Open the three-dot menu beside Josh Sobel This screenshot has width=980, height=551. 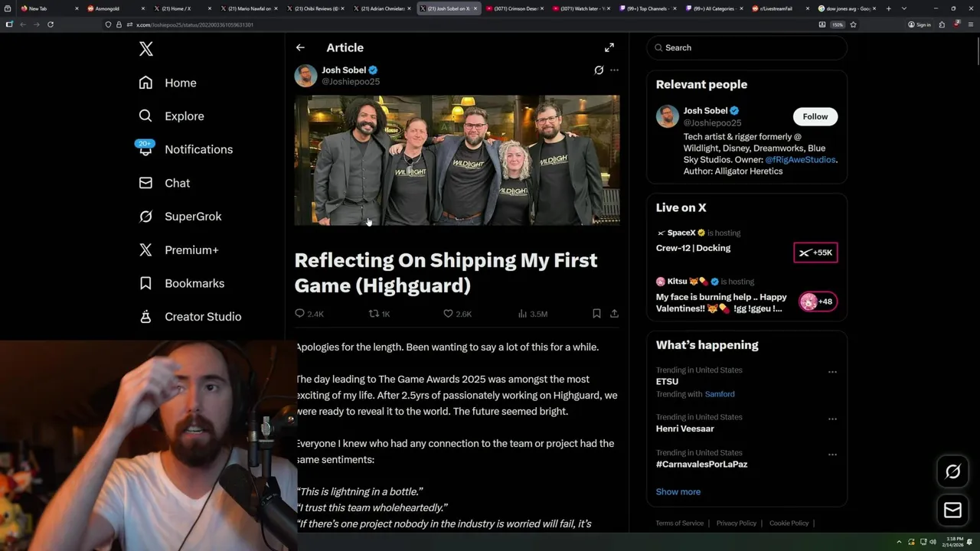point(614,70)
